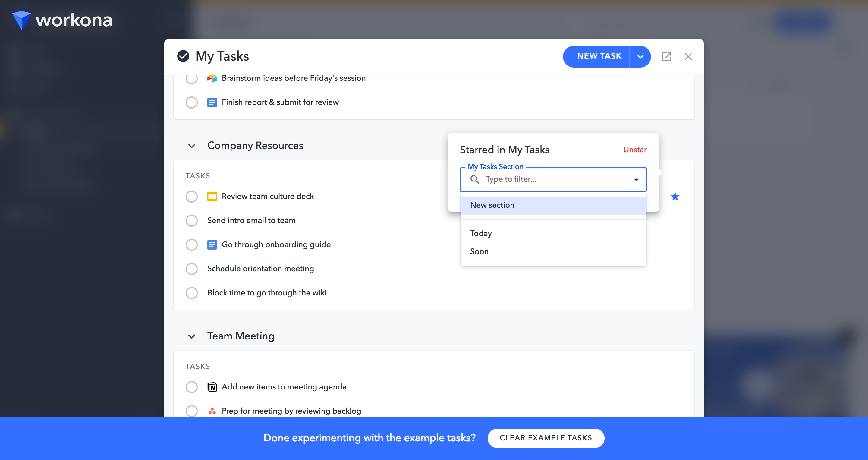Mark Prep for meeting by reviewing backlog done
This screenshot has height=460, width=868.
coord(191,411)
